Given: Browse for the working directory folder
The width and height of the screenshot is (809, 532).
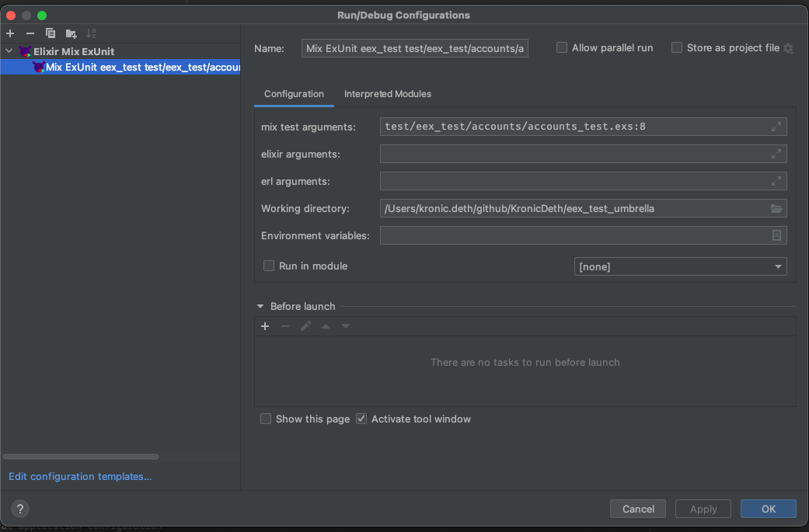Looking at the screenshot, I should [776, 208].
